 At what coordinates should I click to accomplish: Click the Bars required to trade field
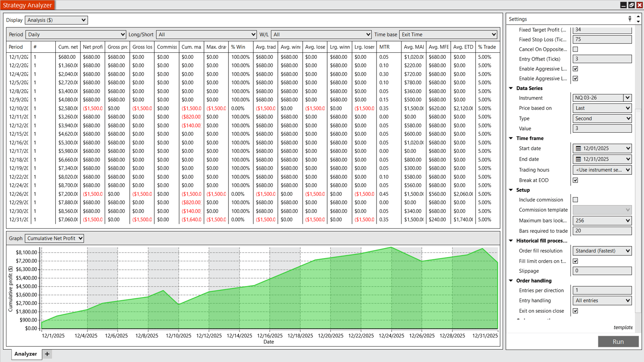click(602, 231)
